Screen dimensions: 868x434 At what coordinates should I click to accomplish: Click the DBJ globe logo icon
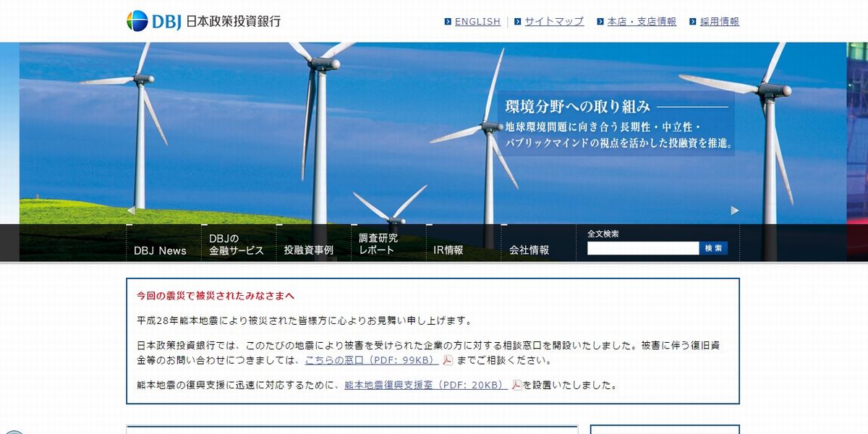click(137, 21)
